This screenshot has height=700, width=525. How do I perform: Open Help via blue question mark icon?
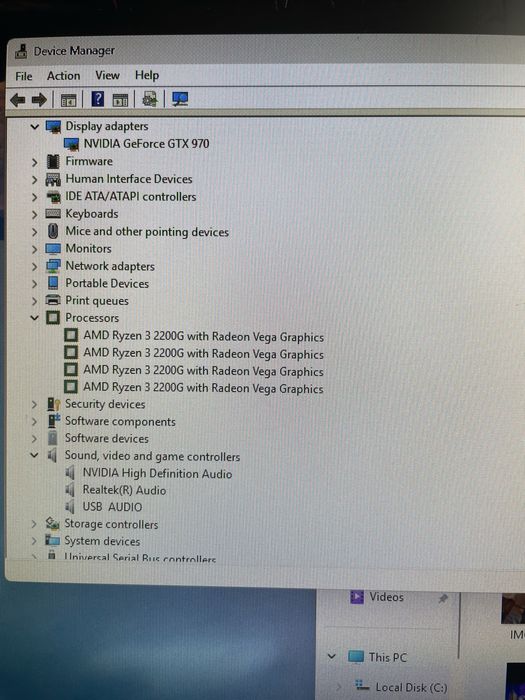97,99
